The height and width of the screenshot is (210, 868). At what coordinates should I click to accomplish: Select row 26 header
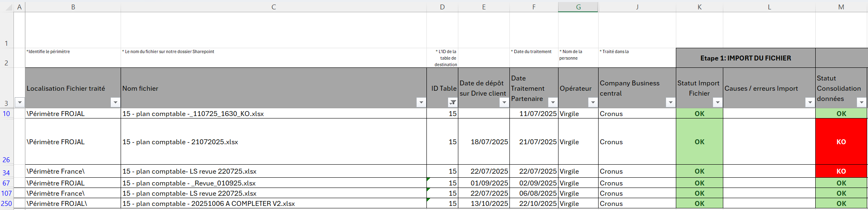pos(7,160)
